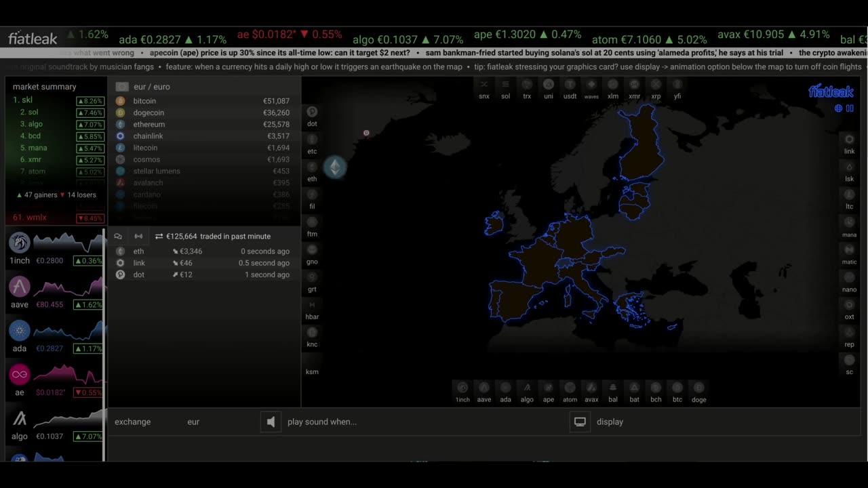This screenshot has width=868, height=488.
Task: Click the usdt coin icon
Action: 570,84
